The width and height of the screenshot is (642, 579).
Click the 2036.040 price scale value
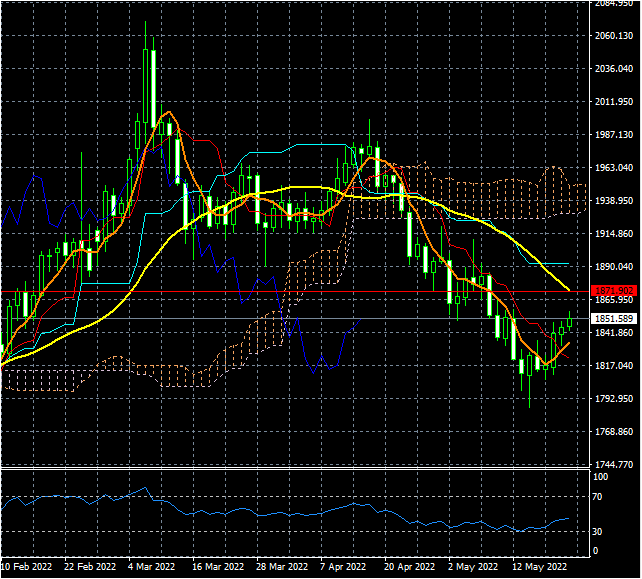[x=614, y=68]
